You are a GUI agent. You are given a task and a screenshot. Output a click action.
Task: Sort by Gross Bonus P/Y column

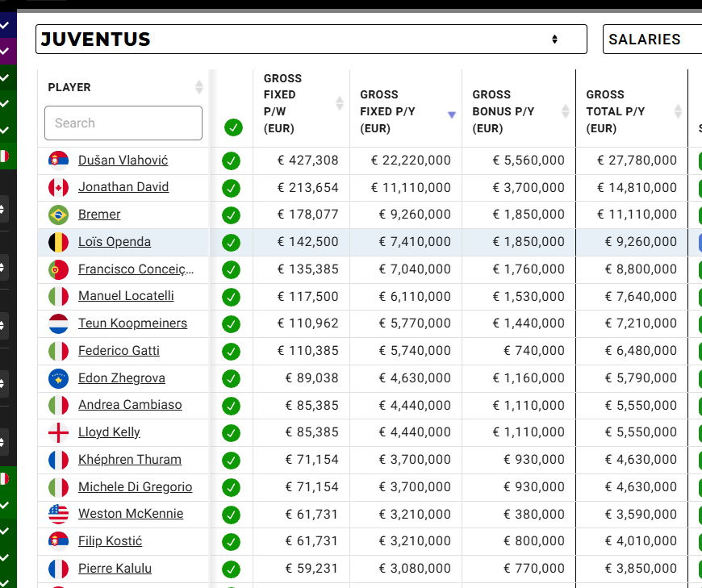click(x=566, y=111)
